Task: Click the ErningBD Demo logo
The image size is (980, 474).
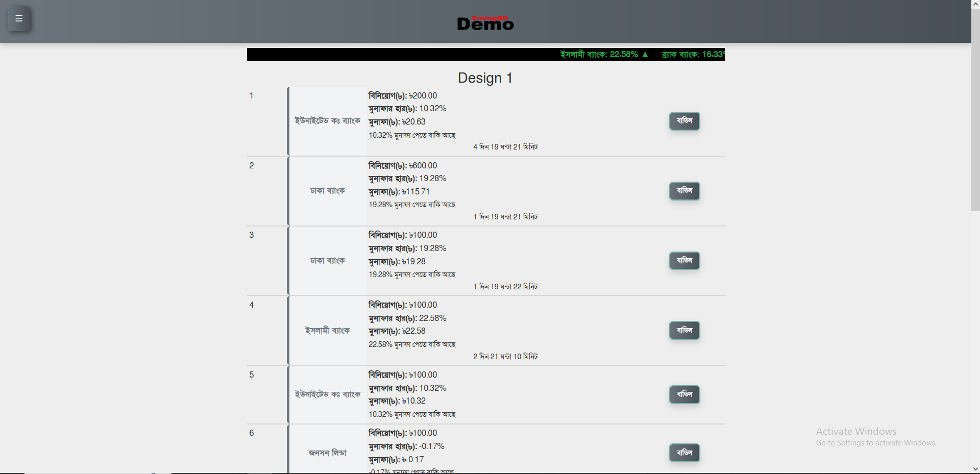Action: (485, 23)
